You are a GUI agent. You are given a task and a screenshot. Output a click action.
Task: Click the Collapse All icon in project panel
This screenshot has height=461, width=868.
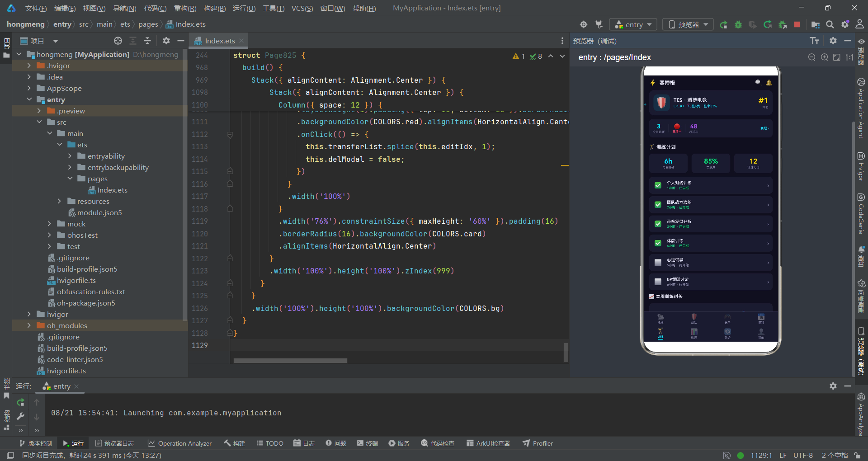147,41
